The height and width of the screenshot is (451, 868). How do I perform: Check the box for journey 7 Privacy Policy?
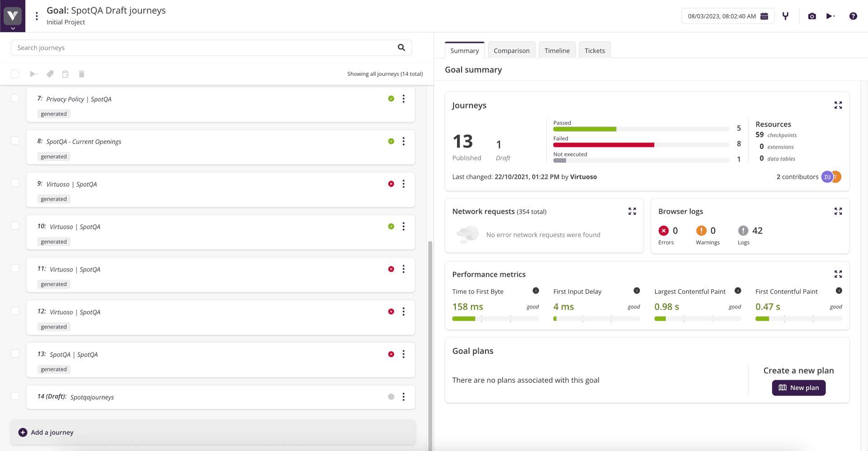pyautogui.click(x=15, y=98)
